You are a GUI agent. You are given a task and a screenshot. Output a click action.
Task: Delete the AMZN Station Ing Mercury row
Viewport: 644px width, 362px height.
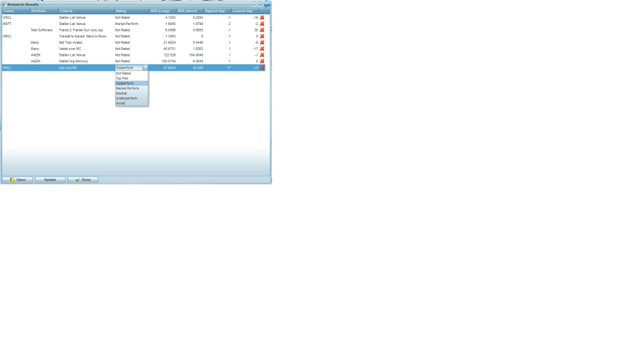coord(262,62)
